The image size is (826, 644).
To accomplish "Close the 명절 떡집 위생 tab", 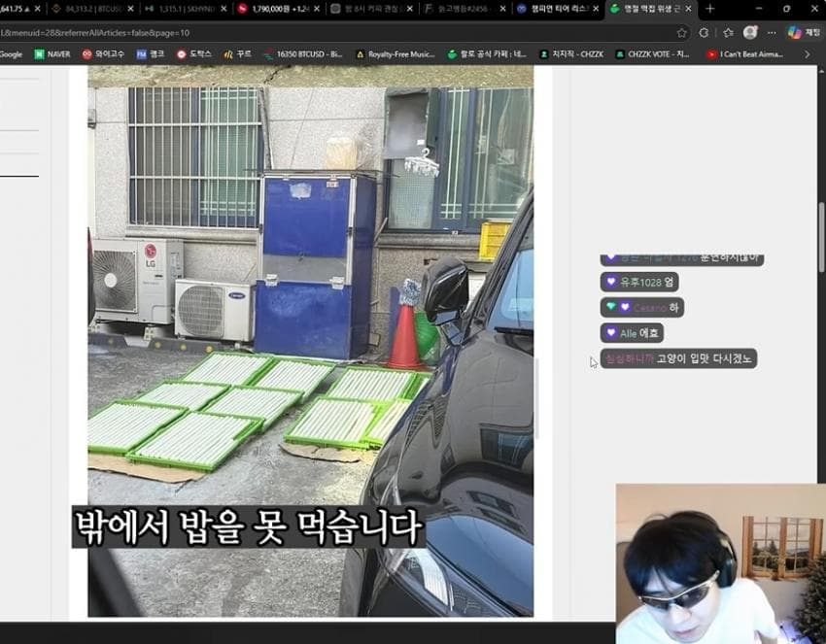I will [x=689, y=9].
